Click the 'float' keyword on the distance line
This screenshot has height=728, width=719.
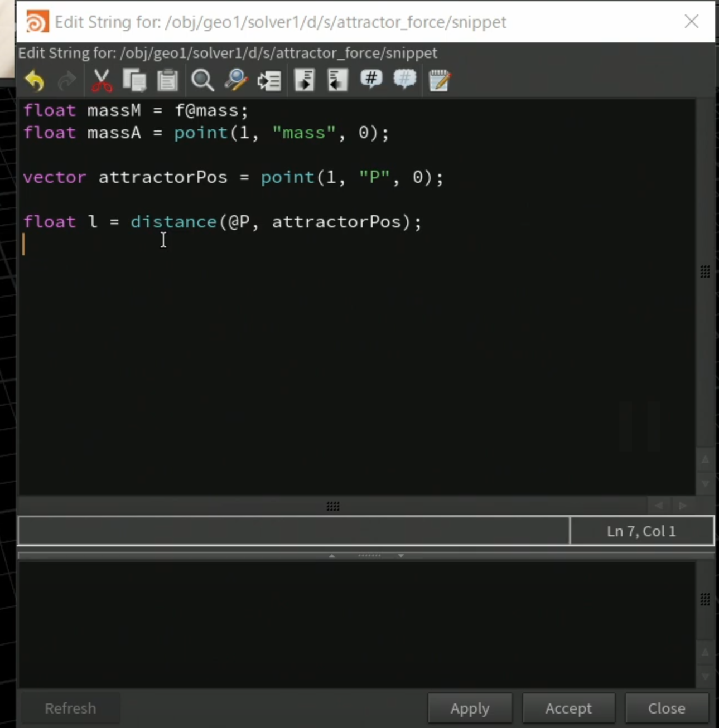click(x=49, y=222)
